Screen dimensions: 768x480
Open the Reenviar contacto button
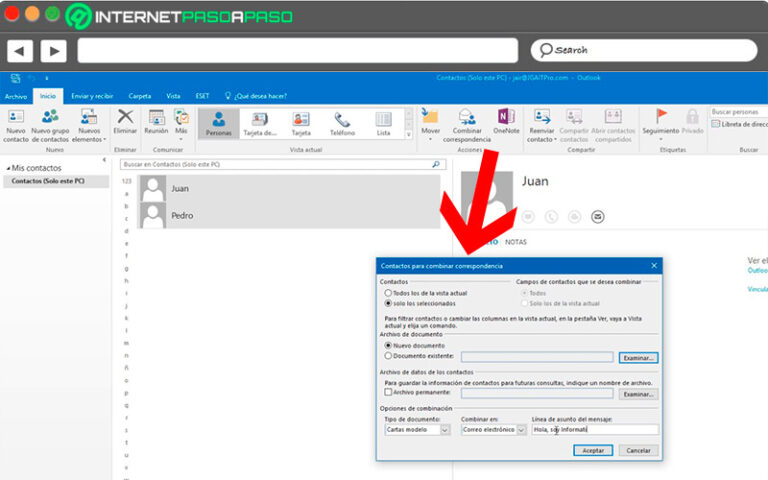click(x=541, y=126)
